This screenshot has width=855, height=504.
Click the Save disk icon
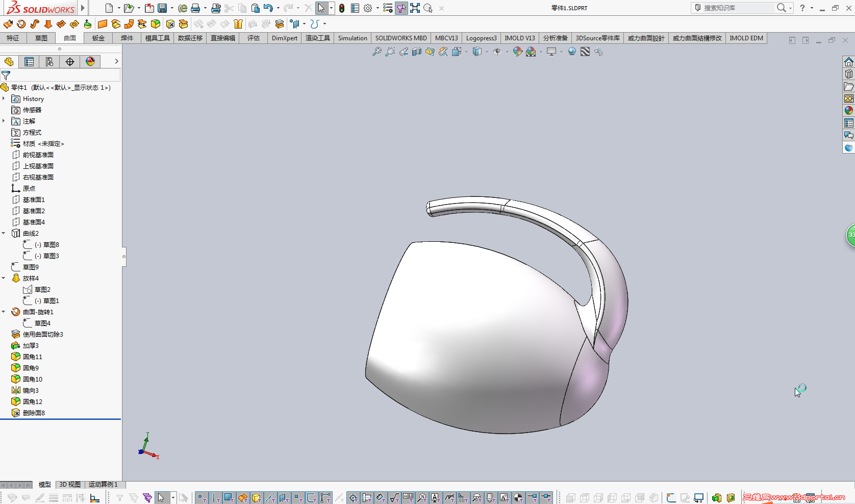(x=162, y=8)
